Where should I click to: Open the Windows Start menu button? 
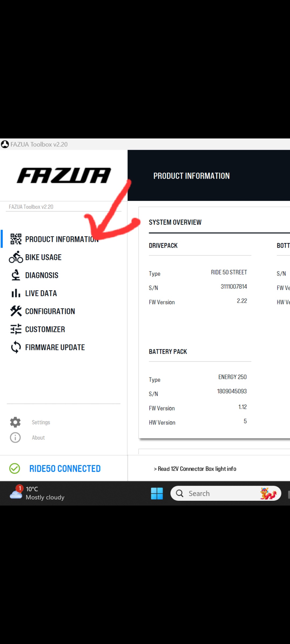[x=157, y=493]
